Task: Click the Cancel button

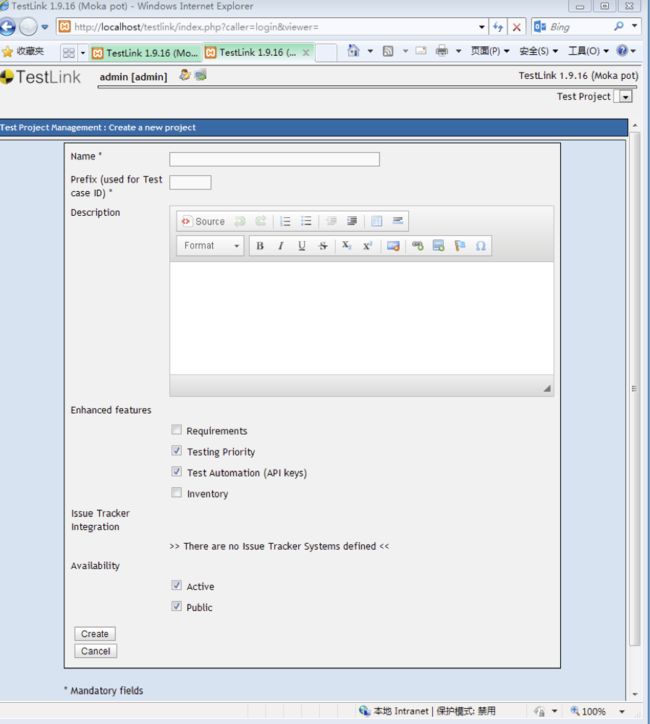Action: pos(96,651)
